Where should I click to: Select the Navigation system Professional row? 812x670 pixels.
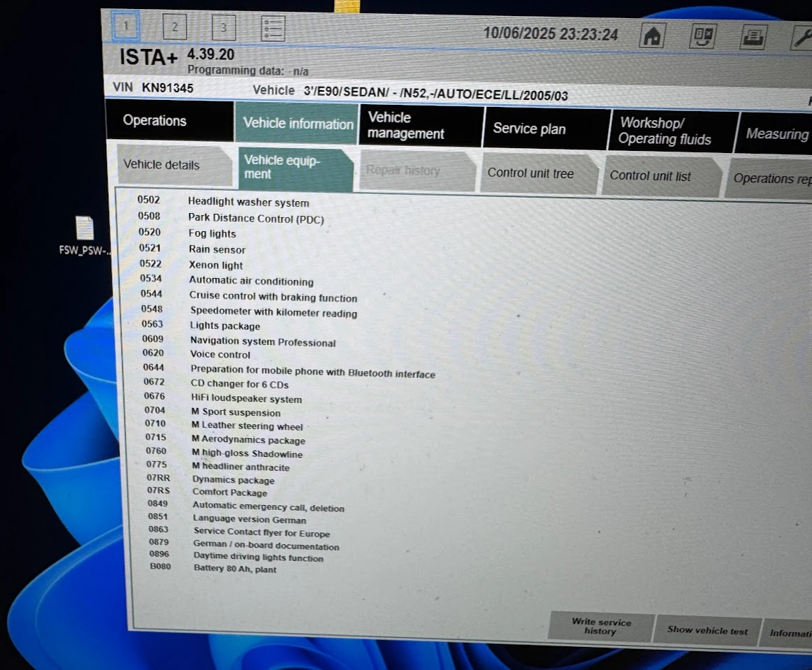coord(263,342)
